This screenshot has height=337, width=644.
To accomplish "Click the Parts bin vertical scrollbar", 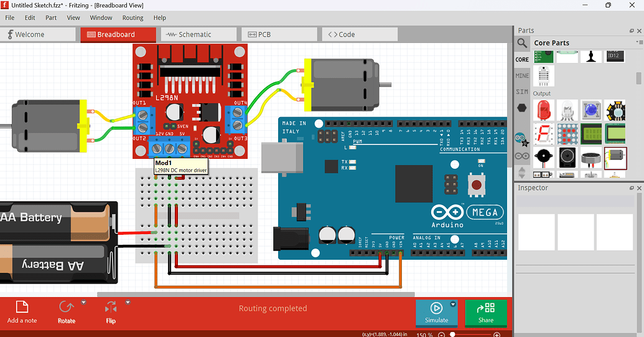I will pyautogui.click(x=638, y=78).
